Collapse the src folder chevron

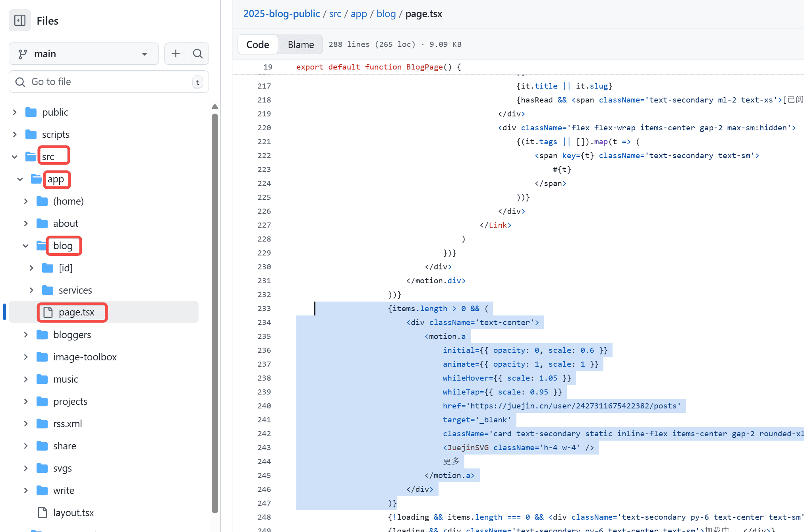pyautogui.click(x=15, y=157)
